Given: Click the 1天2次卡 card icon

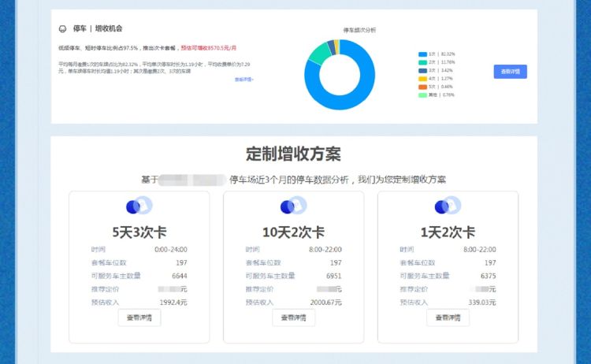Looking at the screenshot, I should (448, 206).
